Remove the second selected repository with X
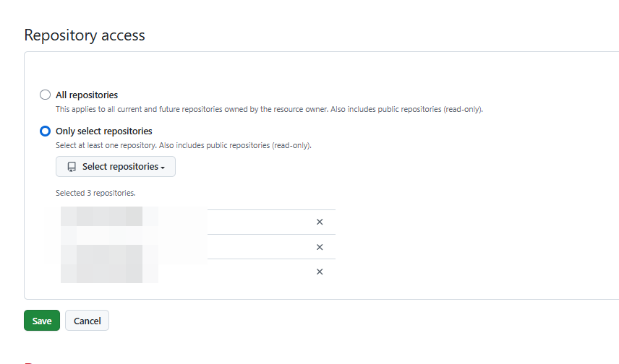This screenshot has width=619, height=364. coord(320,247)
